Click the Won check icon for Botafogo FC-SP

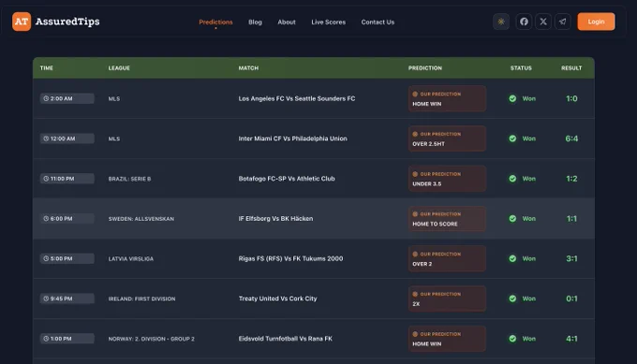click(512, 179)
